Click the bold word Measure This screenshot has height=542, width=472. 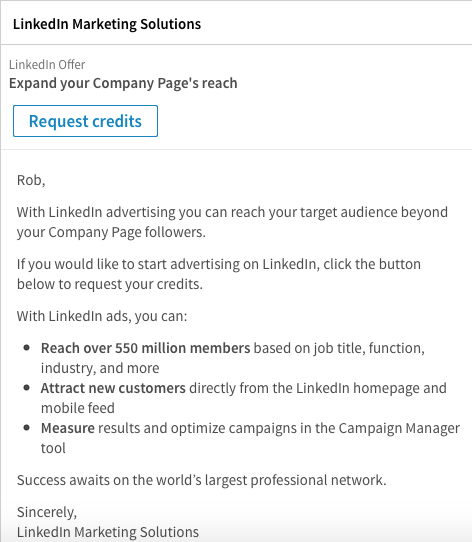click(68, 428)
